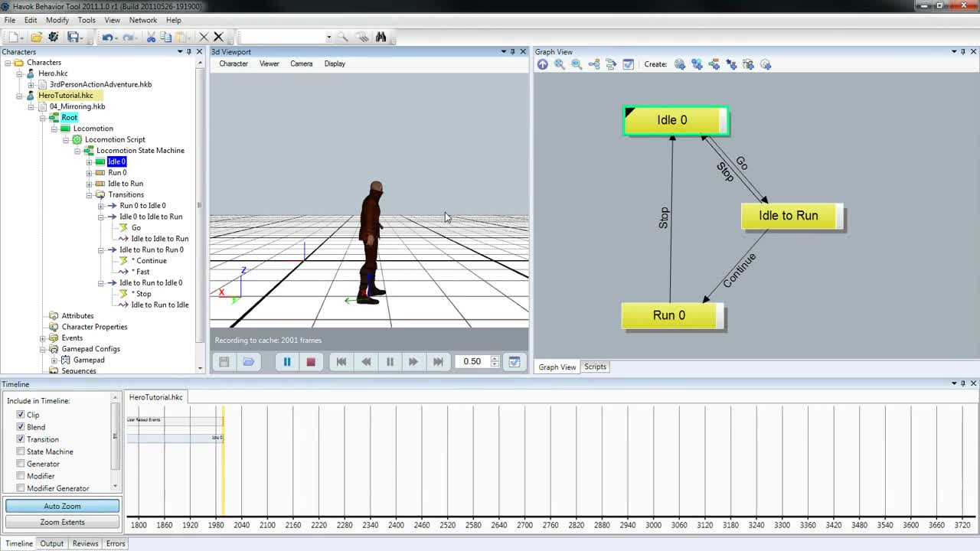Click the Auto Zoom button
Image resolution: width=980 pixels, height=551 pixels.
pyautogui.click(x=62, y=506)
